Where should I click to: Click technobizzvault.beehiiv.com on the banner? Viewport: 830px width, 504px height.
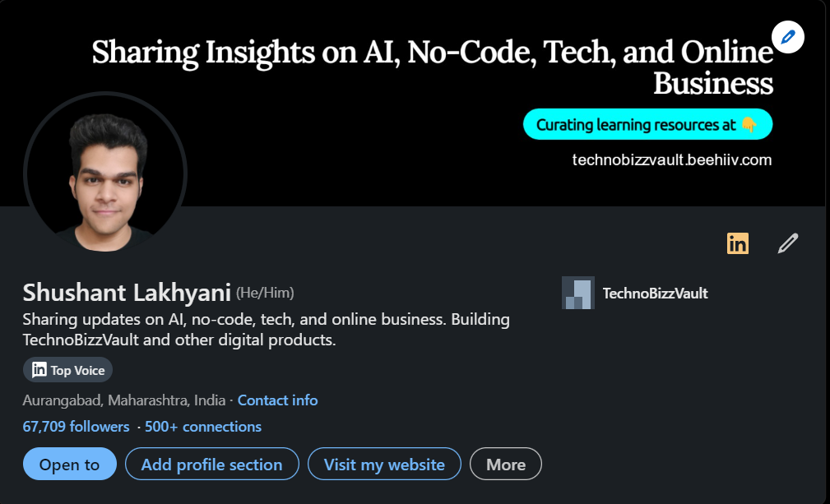671,160
